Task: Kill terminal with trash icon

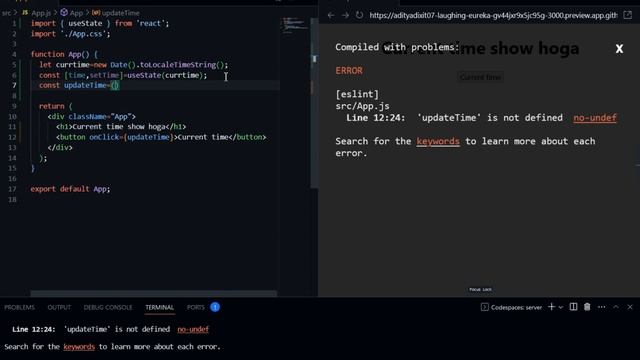Action: tap(587, 307)
